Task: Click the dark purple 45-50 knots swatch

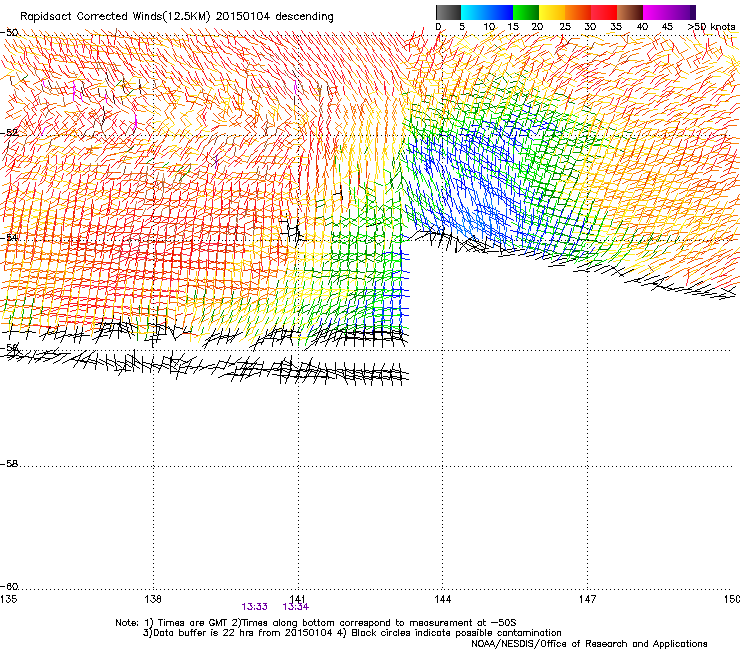Action: [682, 12]
